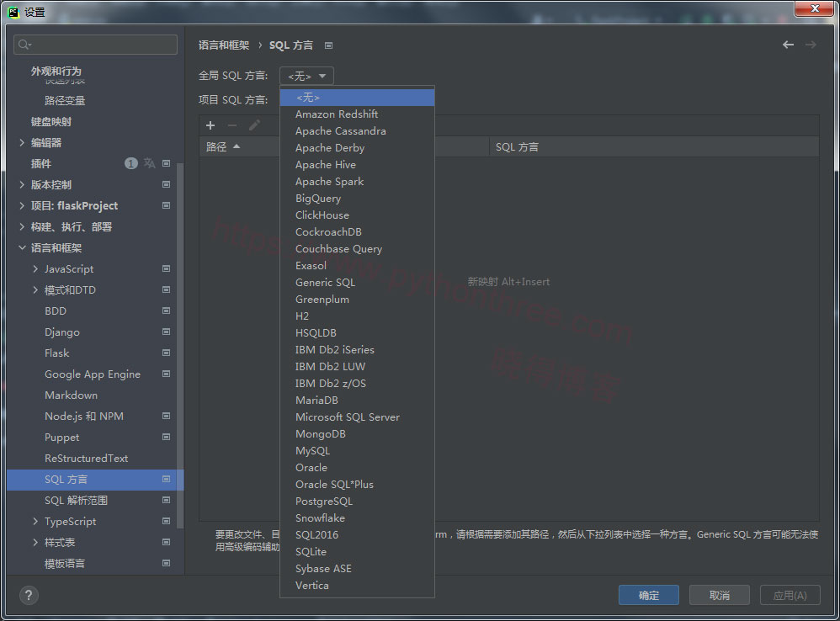
Task: Click the search magnifier icon in settings
Action: [24, 45]
